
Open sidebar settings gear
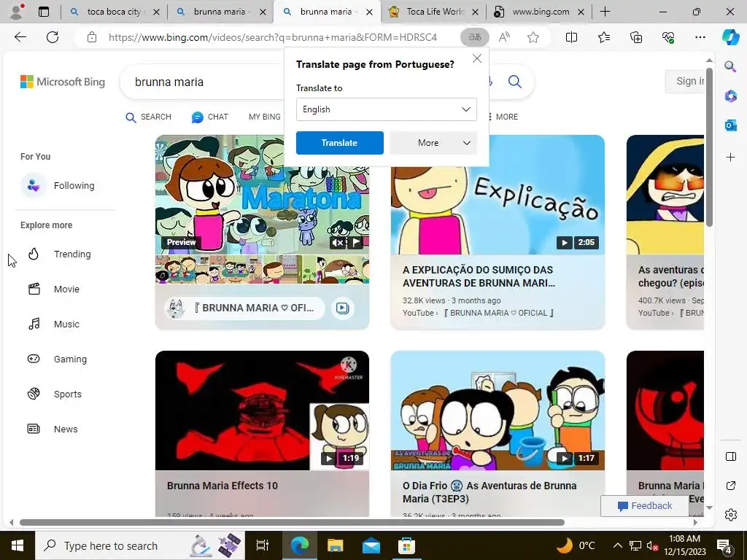point(730,515)
